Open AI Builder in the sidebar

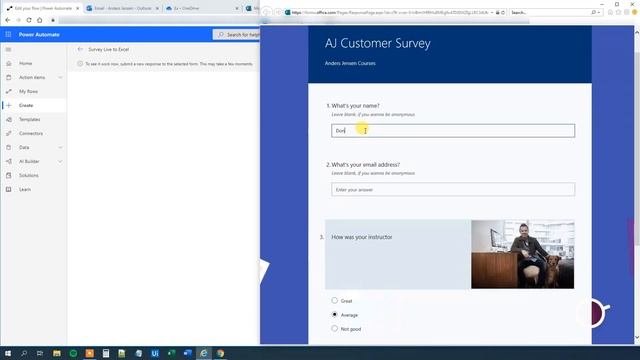click(x=29, y=162)
